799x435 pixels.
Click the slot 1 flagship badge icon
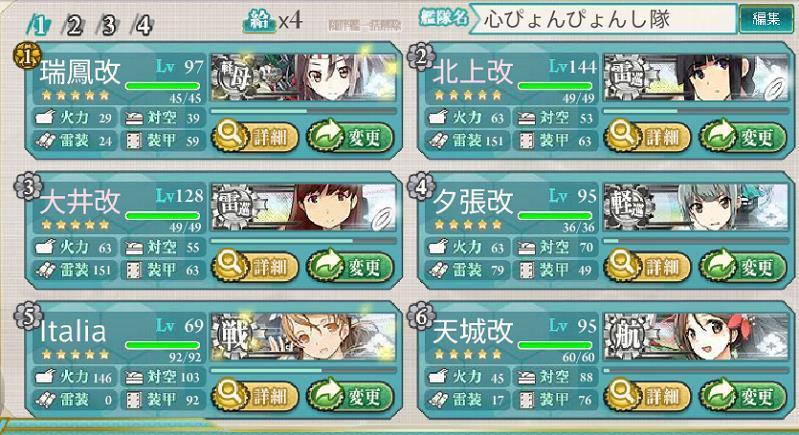(x=27, y=57)
